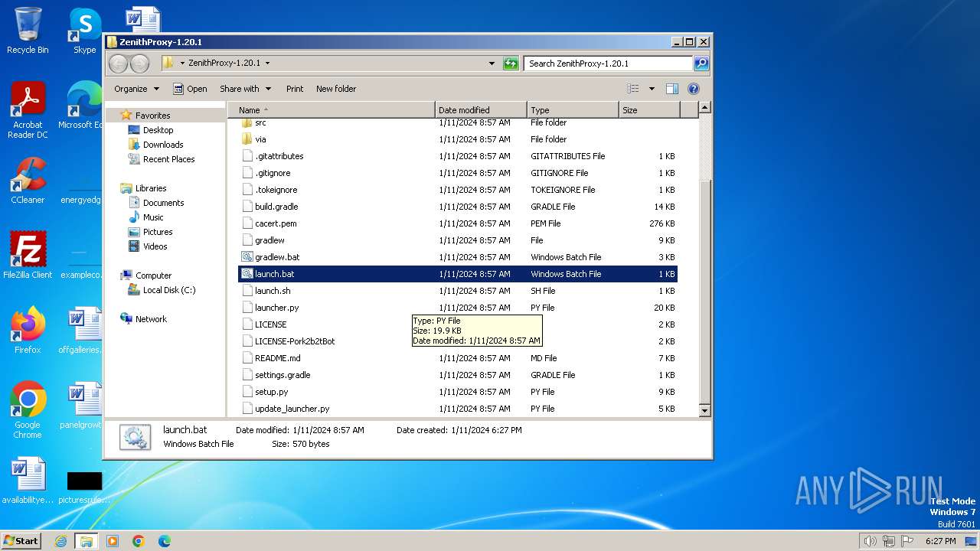Viewport: 980px width, 551px height.
Task: Open Recycle Bin on desktop
Action: pos(28,31)
